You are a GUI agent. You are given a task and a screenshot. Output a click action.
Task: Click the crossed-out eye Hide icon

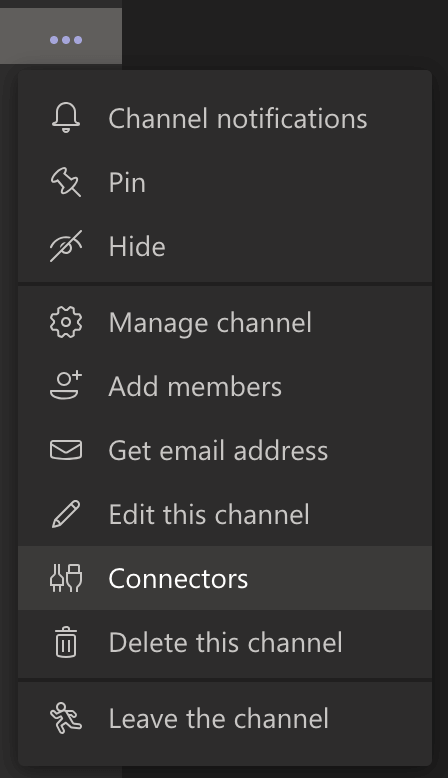coord(66,246)
